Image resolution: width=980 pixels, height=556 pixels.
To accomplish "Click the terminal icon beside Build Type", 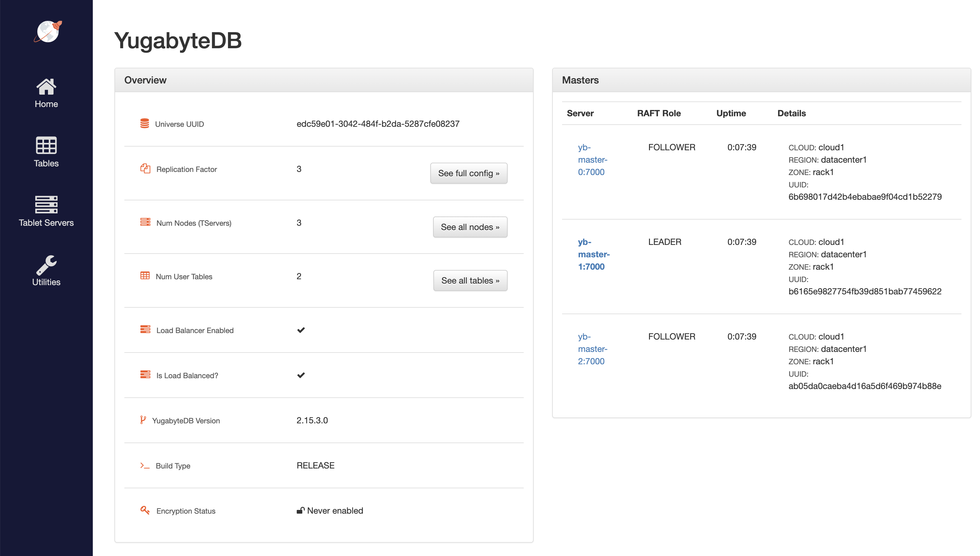I will tap(144, 465).
